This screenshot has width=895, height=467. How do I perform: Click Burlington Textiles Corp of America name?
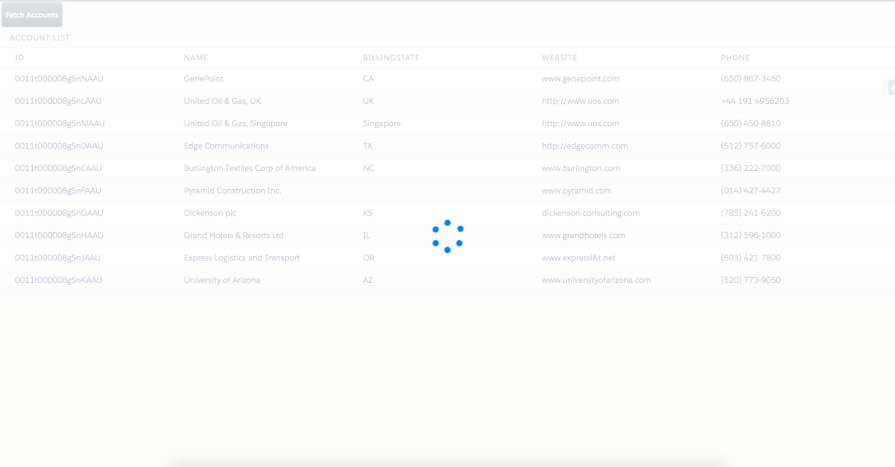tap(249, 168)
